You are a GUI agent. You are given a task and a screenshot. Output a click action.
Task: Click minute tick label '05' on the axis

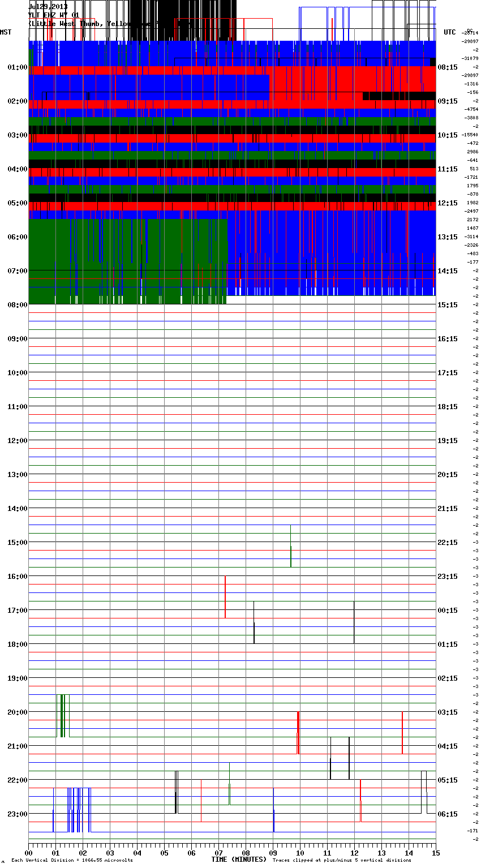[165, 853]
